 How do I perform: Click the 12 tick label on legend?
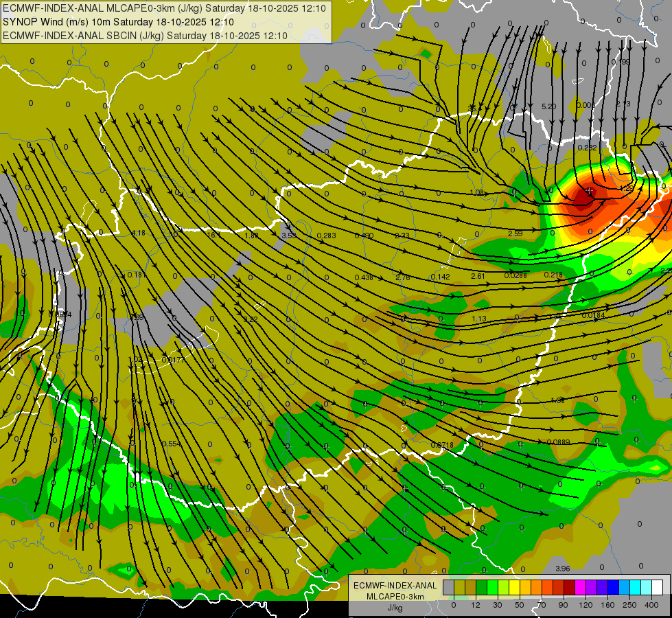(476, 605)
